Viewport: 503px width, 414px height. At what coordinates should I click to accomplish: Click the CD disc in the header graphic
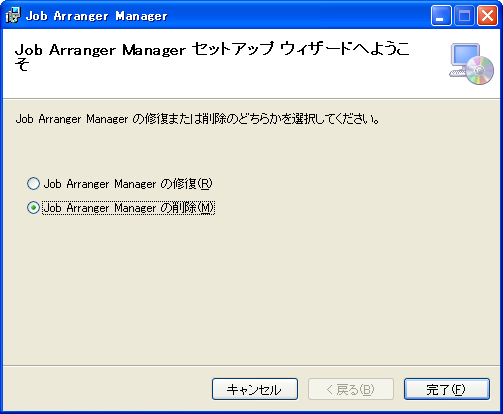(480, 70)
